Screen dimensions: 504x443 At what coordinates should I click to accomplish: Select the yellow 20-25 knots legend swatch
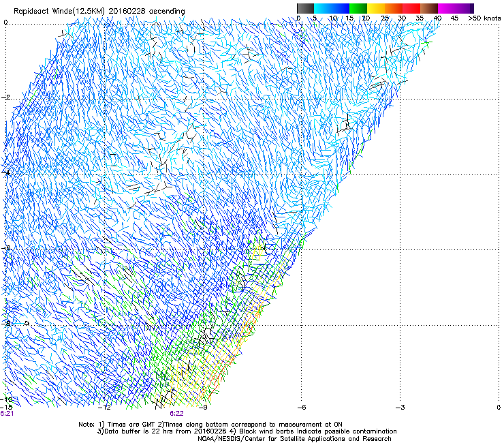click(x=376, y=8)
